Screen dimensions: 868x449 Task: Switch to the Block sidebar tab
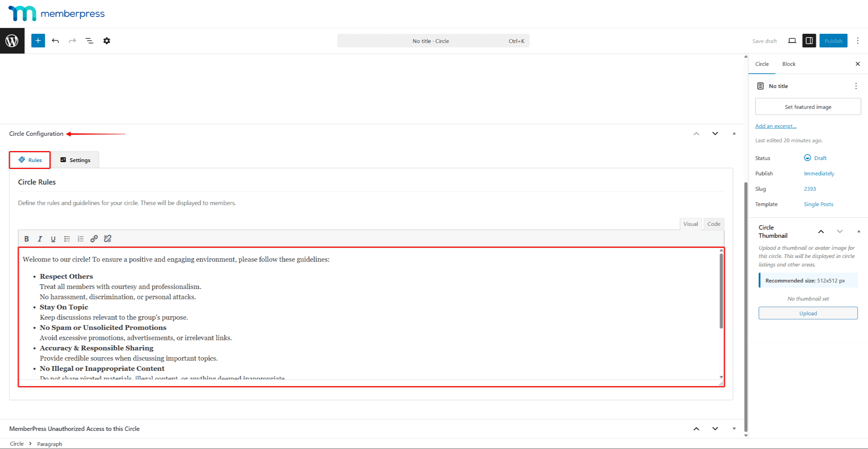point(788,64)
